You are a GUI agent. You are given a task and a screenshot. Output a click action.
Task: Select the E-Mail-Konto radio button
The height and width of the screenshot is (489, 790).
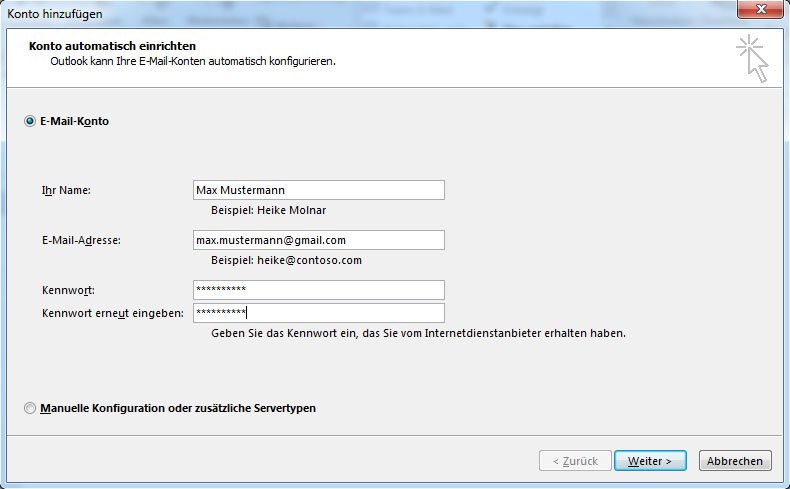[30, 121]
